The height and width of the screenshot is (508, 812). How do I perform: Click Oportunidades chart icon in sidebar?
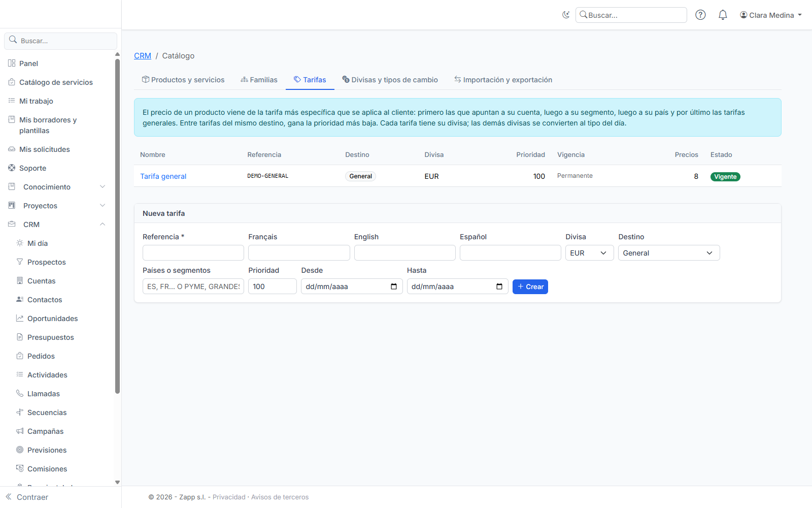(x=20, y=318)
